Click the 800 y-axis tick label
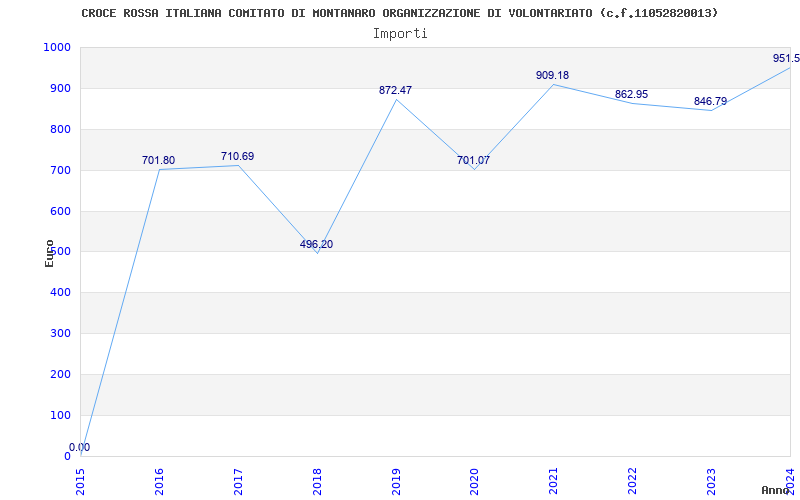The image size is (800, 500). tap(60, 129)
